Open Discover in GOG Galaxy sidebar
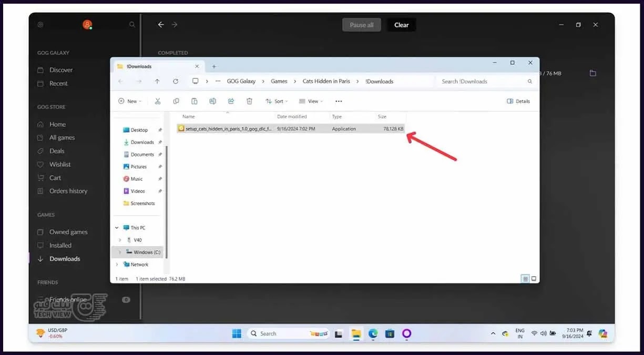This screenshot has width=644, height=355. click(x=61, y=70)
